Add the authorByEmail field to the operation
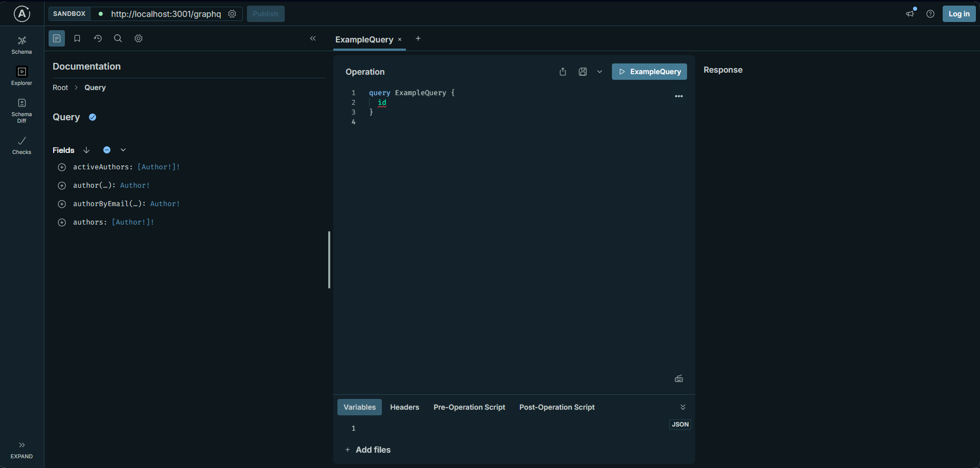 point(62,204)
